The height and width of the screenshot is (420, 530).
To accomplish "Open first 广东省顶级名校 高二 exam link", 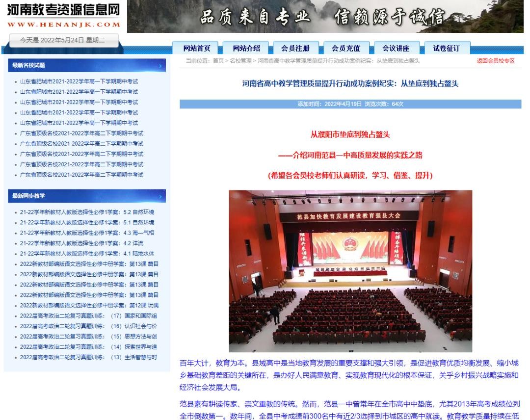I will 81,133.
